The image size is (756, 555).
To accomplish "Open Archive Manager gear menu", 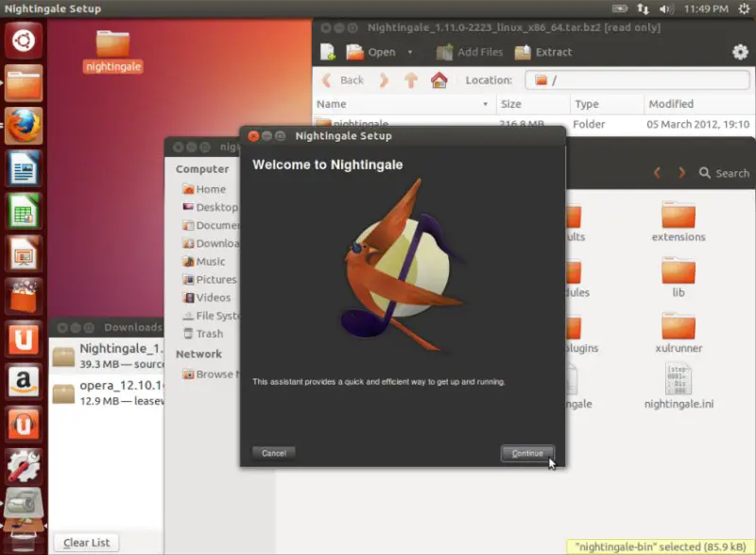I will coord(740,52).
